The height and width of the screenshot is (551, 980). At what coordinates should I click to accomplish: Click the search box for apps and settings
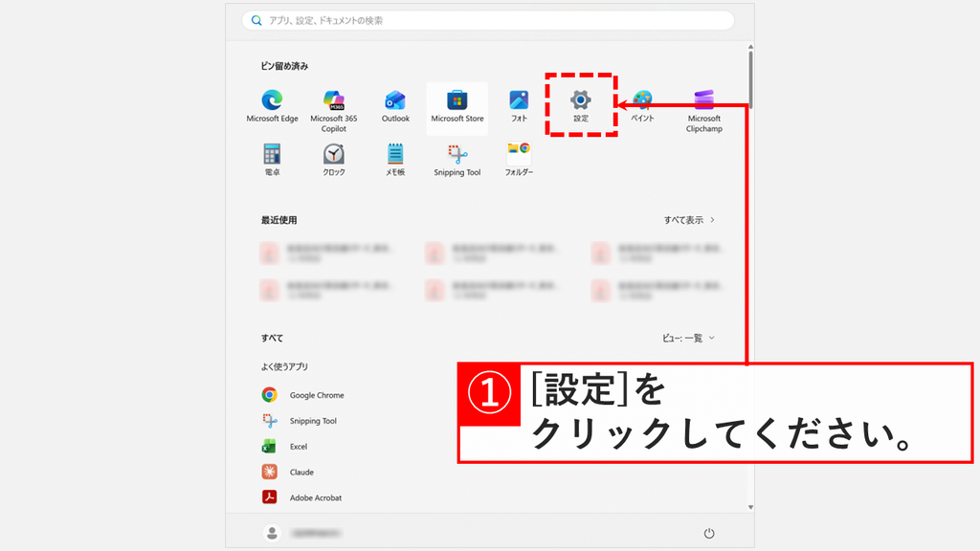click(487, 21)
